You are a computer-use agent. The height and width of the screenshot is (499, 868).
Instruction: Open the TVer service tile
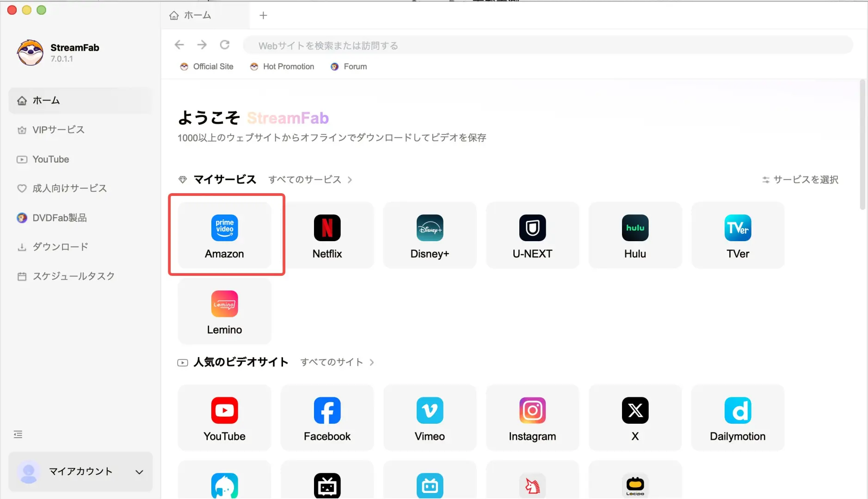click(x=738, y=235)
